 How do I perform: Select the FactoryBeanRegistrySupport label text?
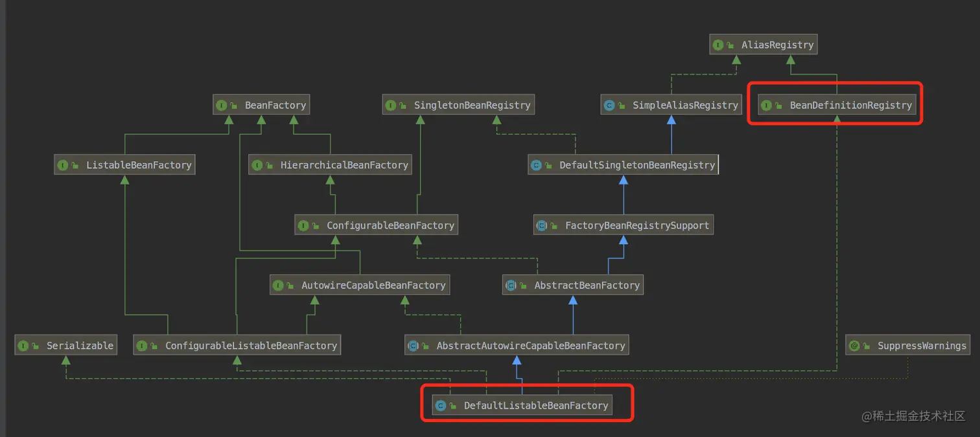click(x=637, y=226)
